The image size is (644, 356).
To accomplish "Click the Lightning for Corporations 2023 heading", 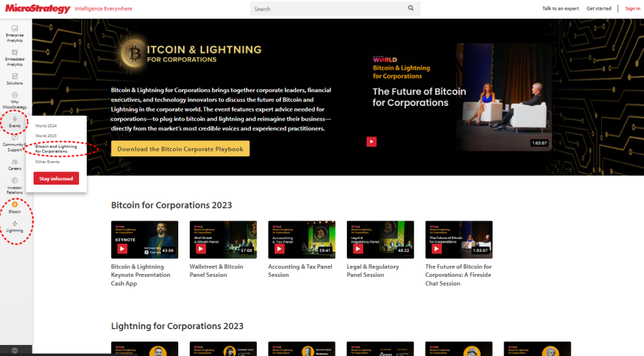I will pos(177,326).
